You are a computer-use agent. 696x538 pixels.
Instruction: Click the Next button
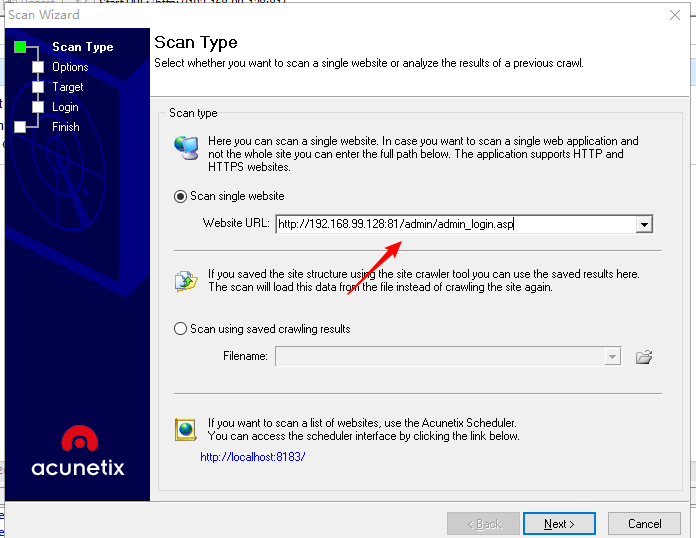[559, 523]
